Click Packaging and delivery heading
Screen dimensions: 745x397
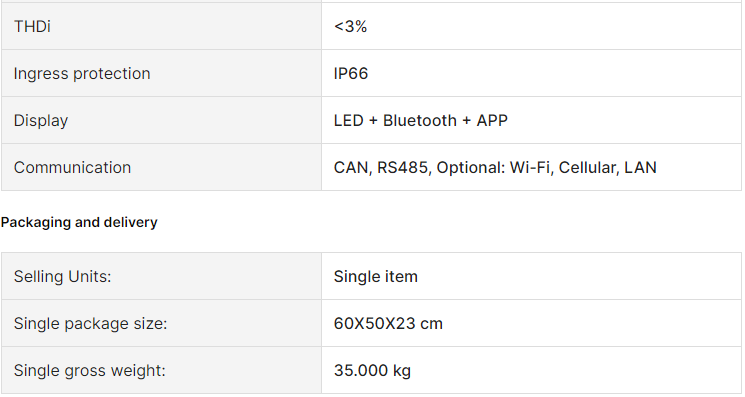[79, 222]
